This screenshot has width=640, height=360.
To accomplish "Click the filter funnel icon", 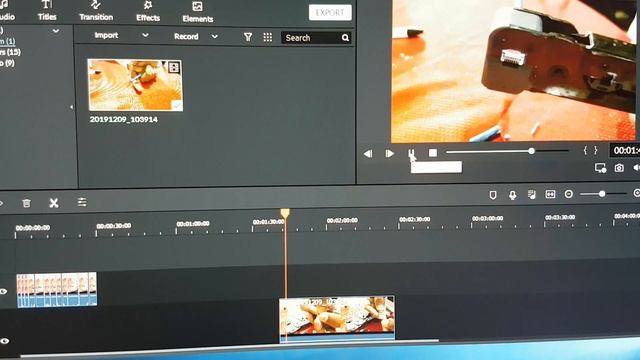I will tap(248, 37).
